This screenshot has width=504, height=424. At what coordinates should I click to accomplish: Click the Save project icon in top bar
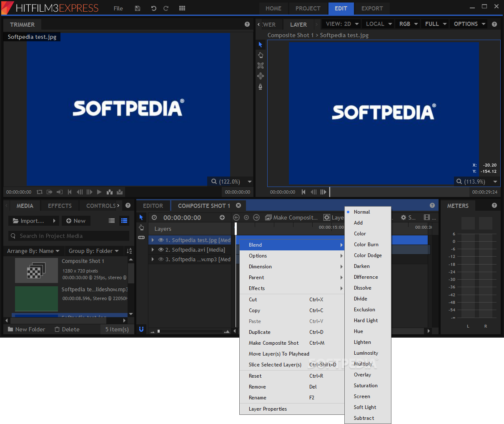138,8
